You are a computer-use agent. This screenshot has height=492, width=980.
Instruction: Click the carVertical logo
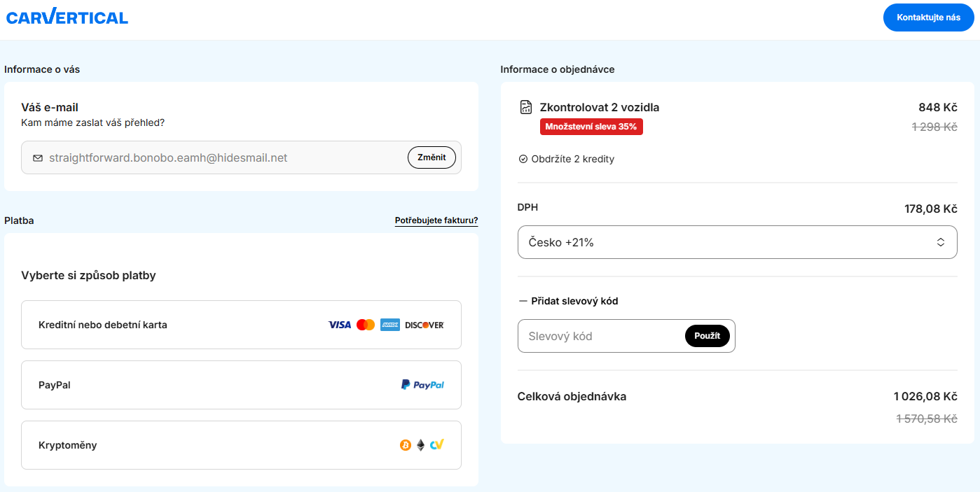[x=67, y=17]
